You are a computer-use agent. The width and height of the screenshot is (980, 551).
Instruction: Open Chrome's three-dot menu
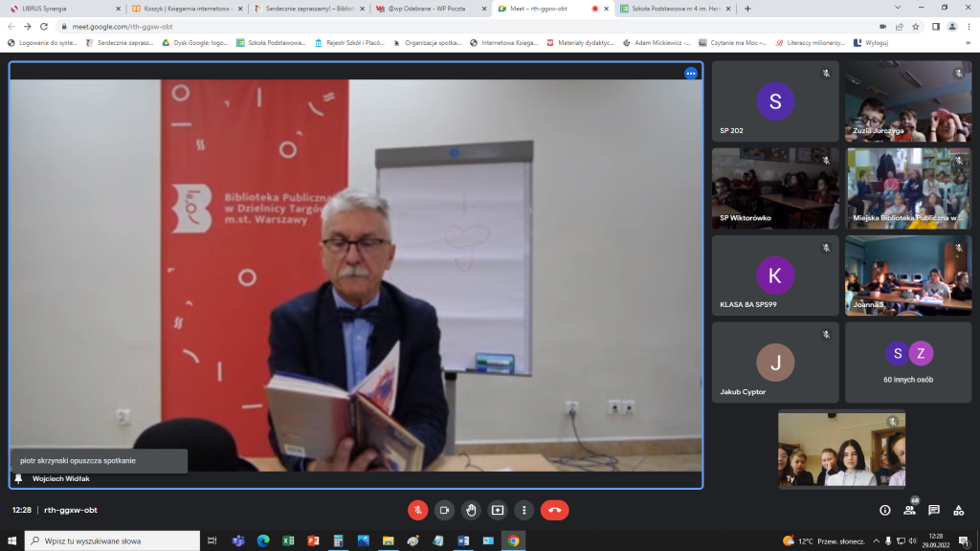point(968,27)
